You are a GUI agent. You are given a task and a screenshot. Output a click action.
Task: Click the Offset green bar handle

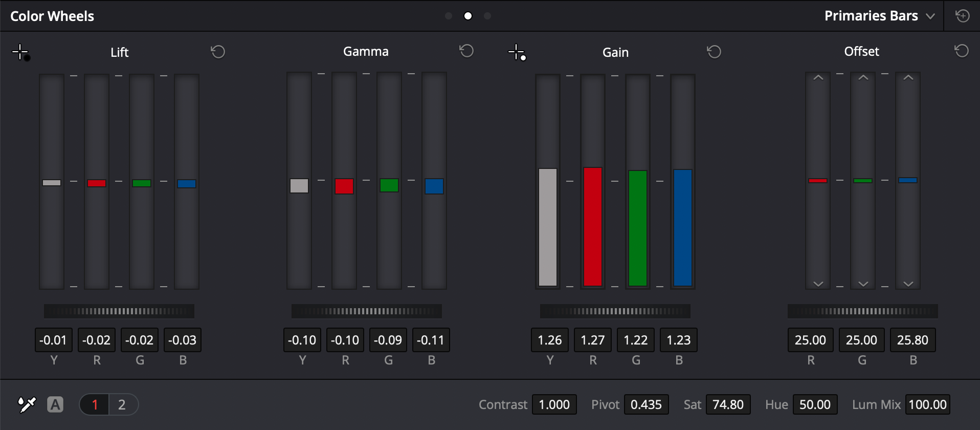(x=863, y=181)
